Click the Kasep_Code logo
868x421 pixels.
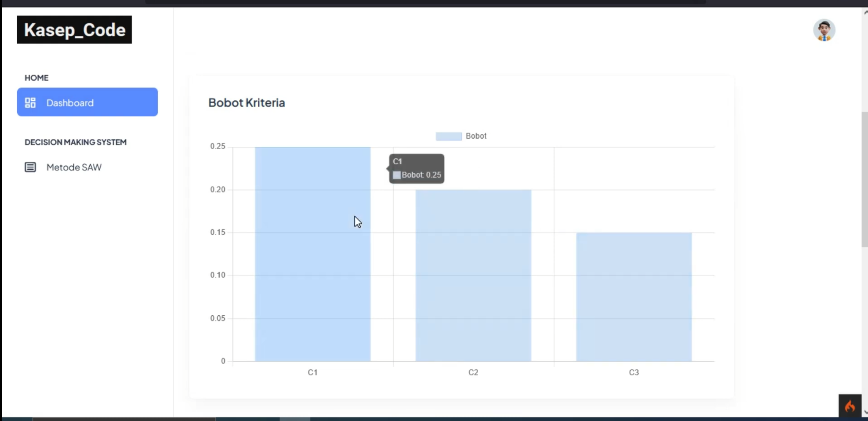(74, 30)
